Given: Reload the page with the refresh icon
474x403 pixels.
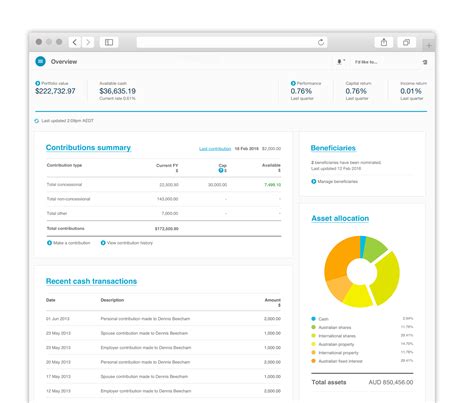Looking at the screenshot, I should click(x=321, y=42).
